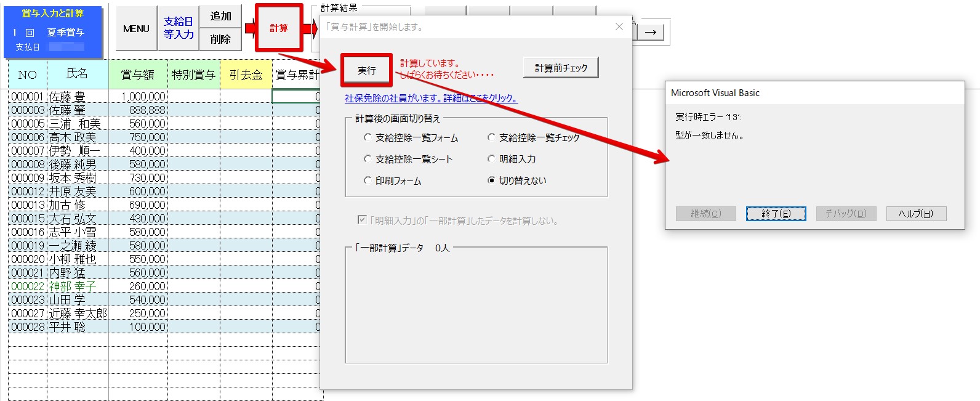
Task: Toggle the 一部計算 data exclusion checkbox
Action: 362,220
